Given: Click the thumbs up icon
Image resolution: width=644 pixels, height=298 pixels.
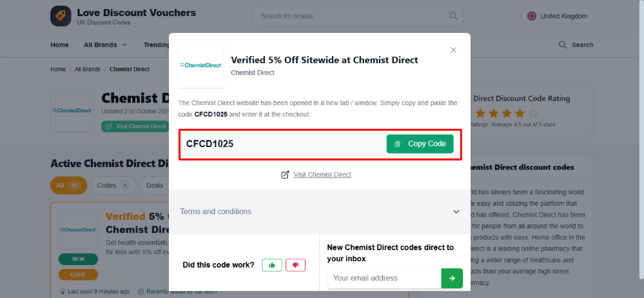Looking at the screenshot, I should pyautogui.click(x=272, y=265).
